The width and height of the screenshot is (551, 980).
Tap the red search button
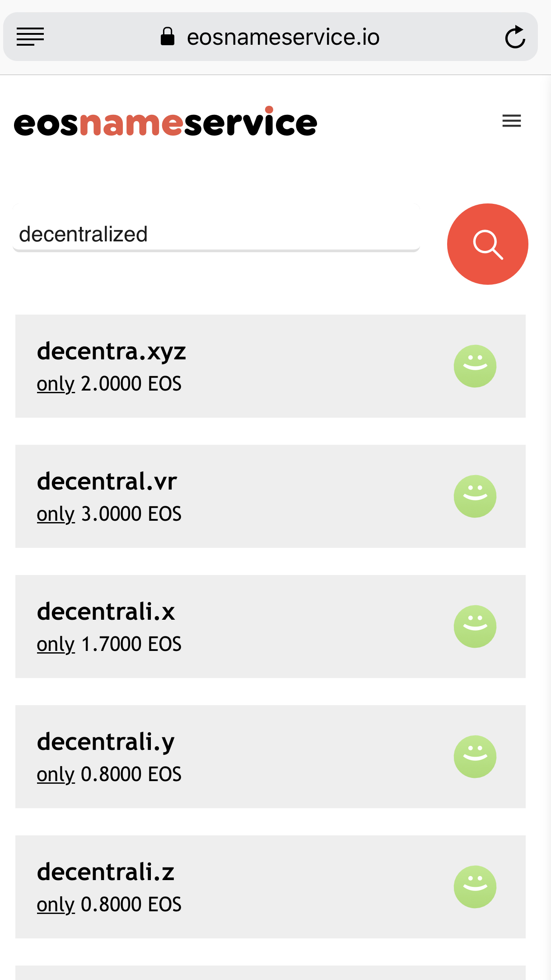(487, 244)
